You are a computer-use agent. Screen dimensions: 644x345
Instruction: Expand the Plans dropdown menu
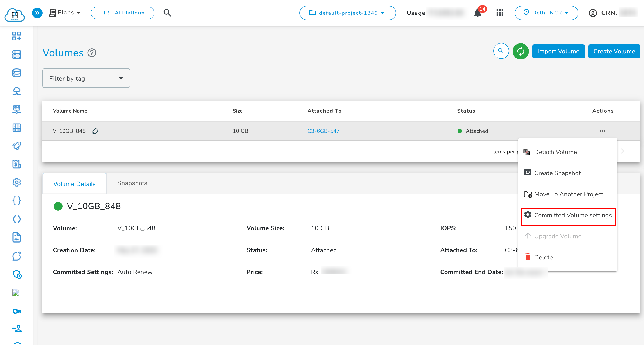click(65, 13)
